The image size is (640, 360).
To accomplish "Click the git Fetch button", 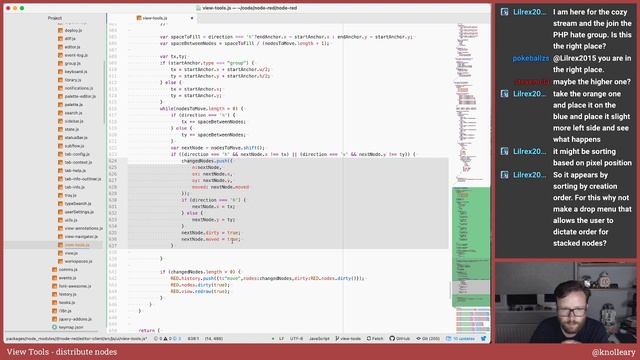I will click(x=375, y=339).
